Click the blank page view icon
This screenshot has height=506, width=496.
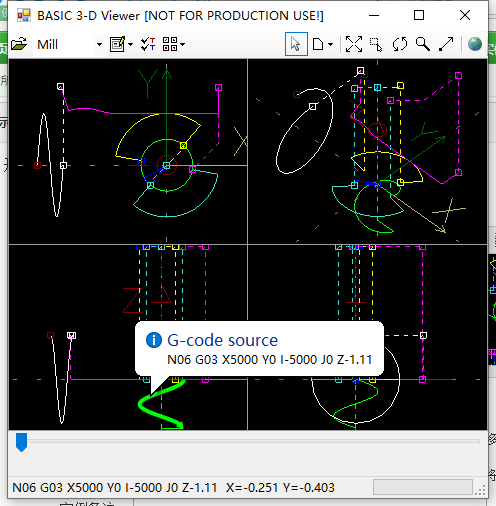(x=318, y=44)
